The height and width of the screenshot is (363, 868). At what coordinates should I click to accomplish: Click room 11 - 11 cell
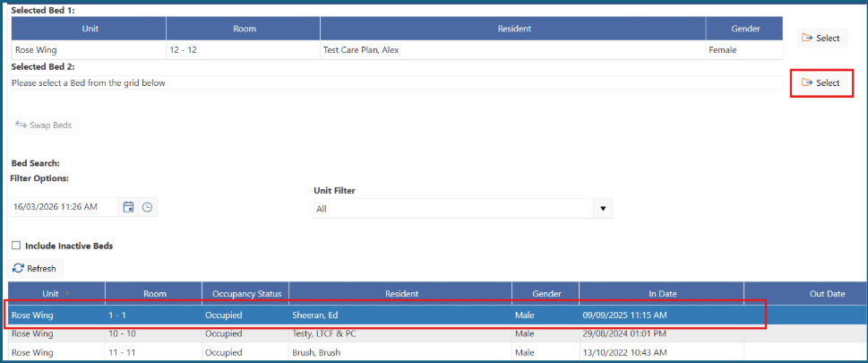tap(154, 352)
